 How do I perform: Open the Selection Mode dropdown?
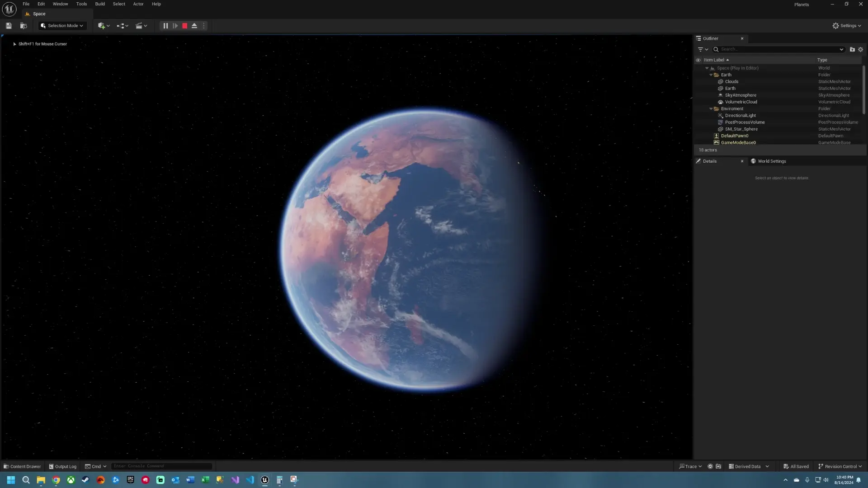(x=62, y=26)
